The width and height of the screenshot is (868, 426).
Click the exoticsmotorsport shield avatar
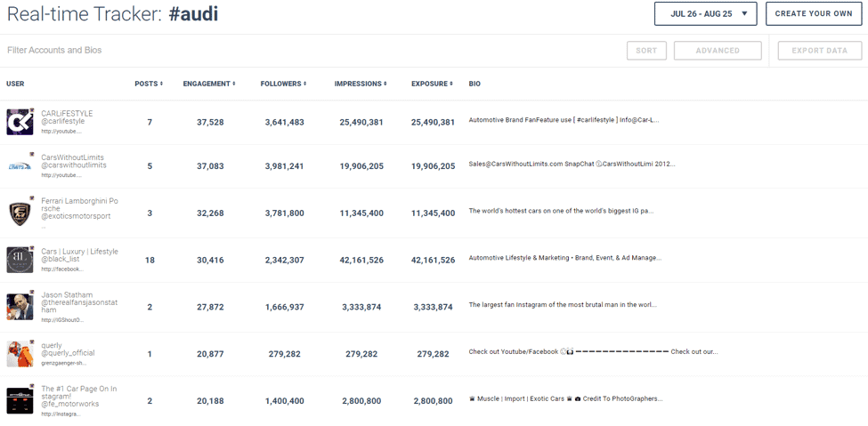(x=20, y=213)
